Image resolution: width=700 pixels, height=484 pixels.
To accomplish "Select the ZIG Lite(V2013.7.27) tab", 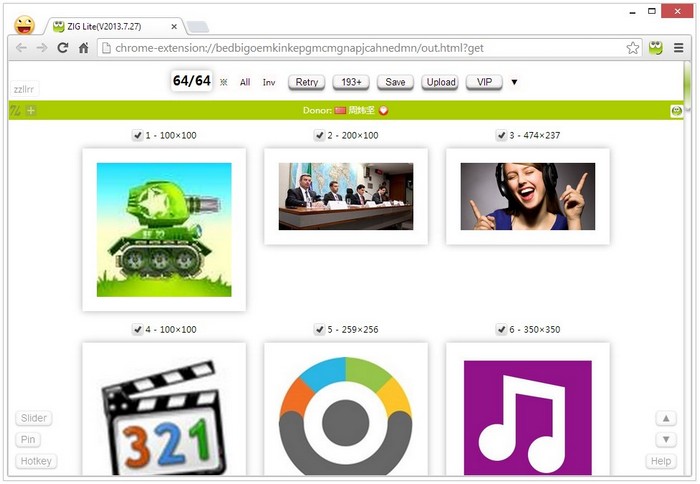I will pyautogui.click(x=112, y=27).
